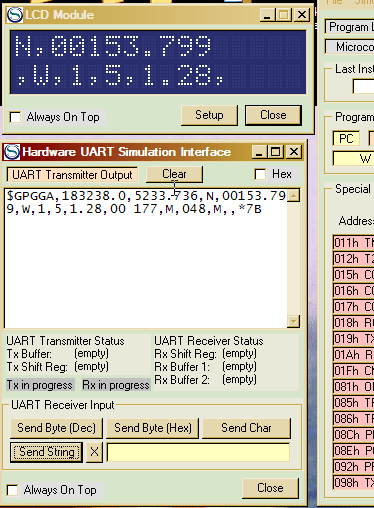The width and height of the screenshot is (374, 508).
Task: Select the 098h register row in main window
Action: point(353,483)
